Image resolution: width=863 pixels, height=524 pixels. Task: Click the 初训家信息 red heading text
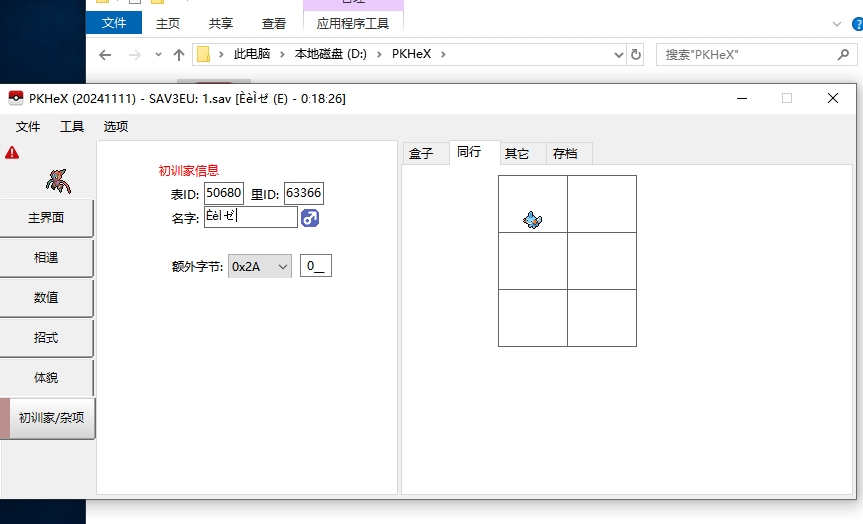point(189,171)
